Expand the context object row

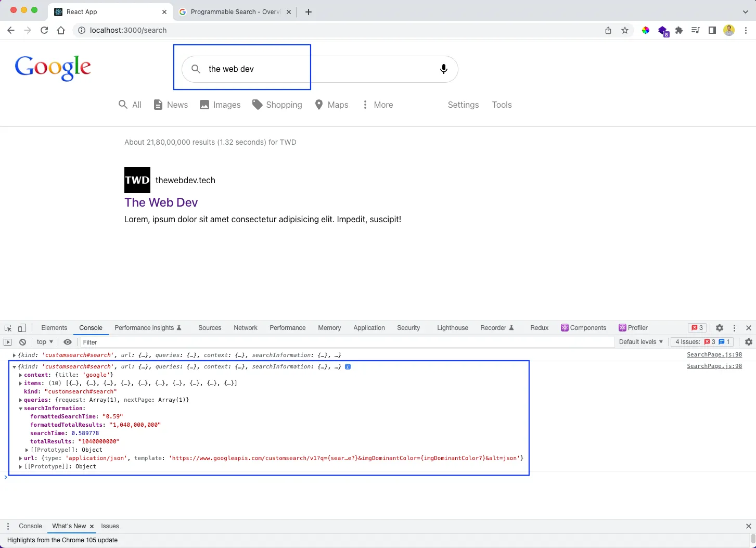click(x=20, y=375)
